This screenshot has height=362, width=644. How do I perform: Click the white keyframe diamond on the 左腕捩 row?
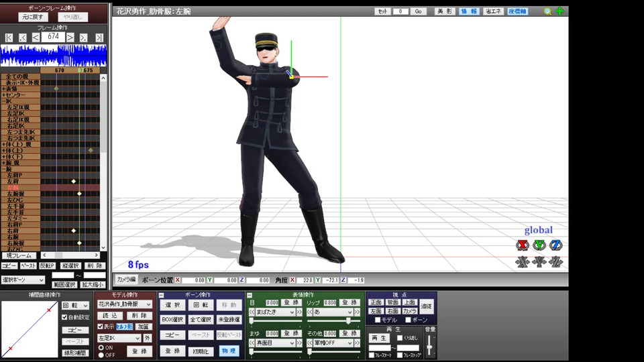coord(79,194)
